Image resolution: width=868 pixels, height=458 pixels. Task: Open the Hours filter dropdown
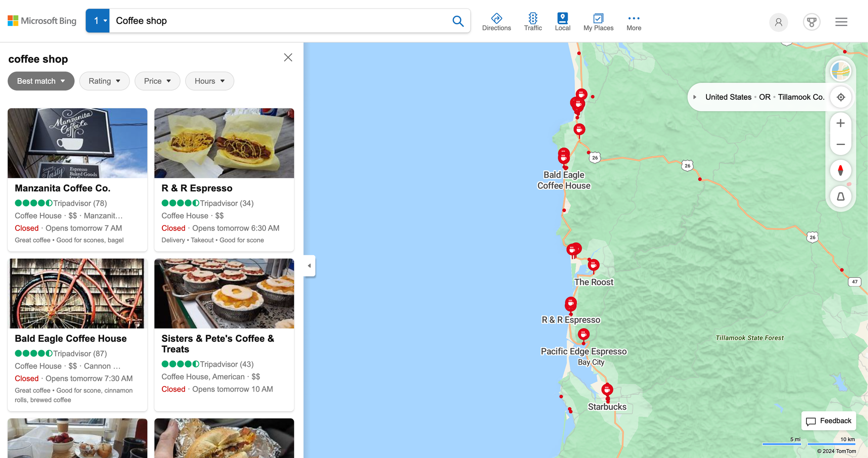(x=210, y=81)
